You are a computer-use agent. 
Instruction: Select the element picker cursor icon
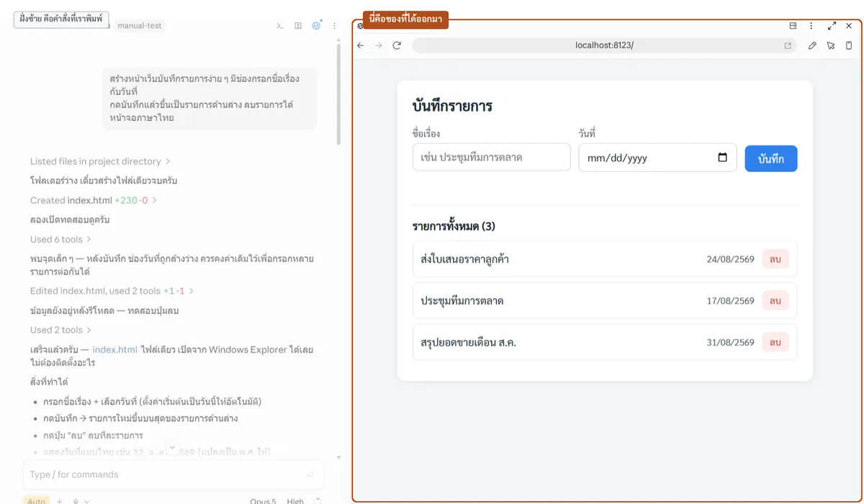tap(831, 45)
